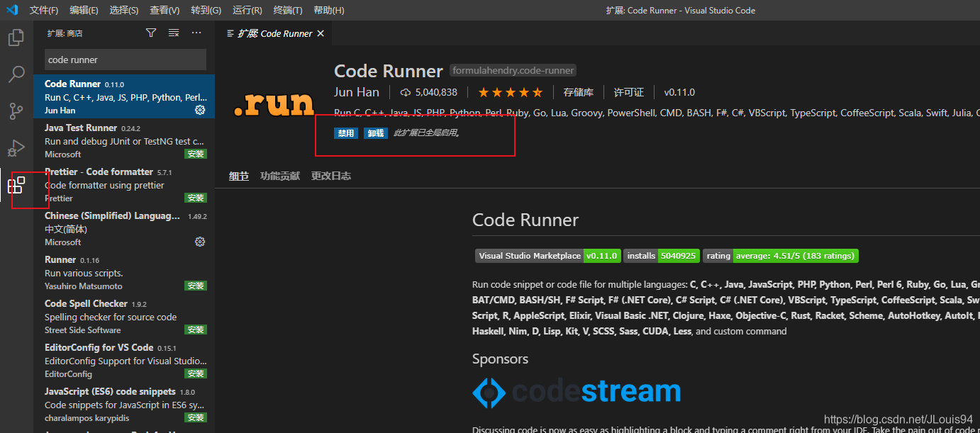Click the installs 5040925 badge

662,256
